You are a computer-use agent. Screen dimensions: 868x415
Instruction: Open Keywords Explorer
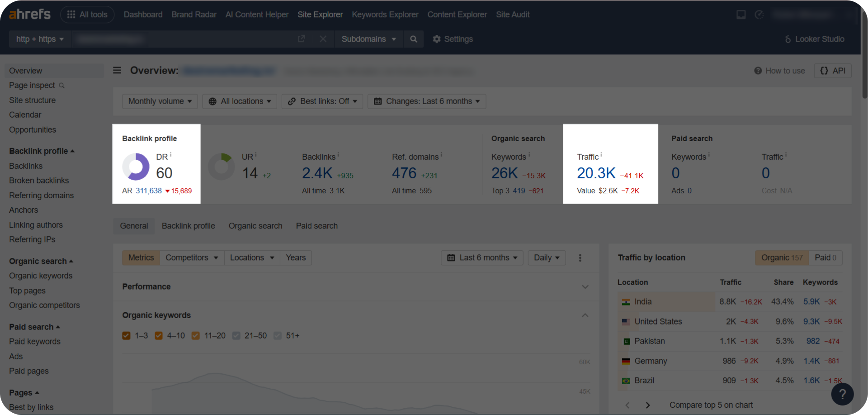point(385,14)
